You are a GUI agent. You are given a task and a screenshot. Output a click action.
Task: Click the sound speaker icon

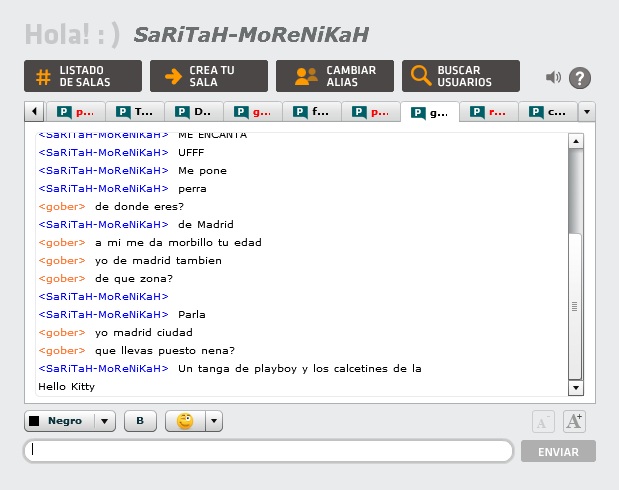click(553, 77)
